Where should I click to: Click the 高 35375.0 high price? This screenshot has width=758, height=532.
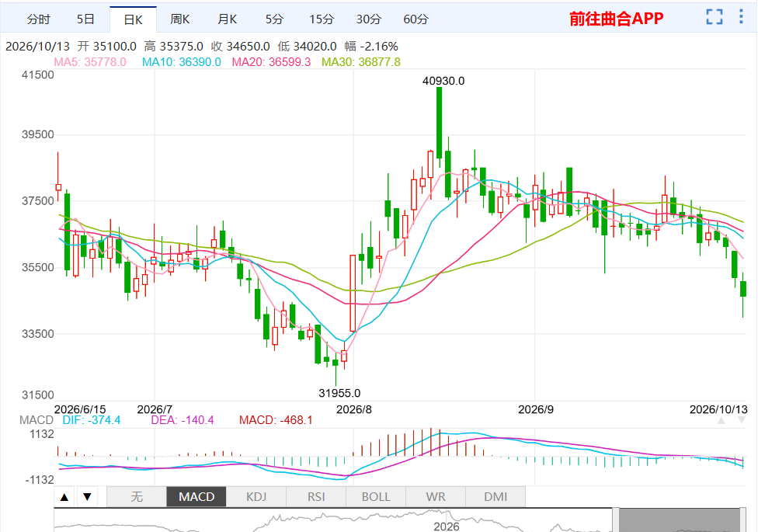[x=173, y=47]
